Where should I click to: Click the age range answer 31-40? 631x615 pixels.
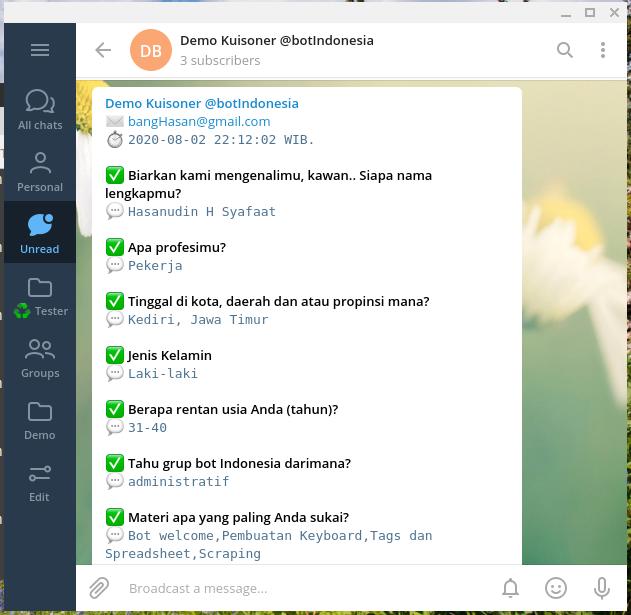(x=147, y=427)
